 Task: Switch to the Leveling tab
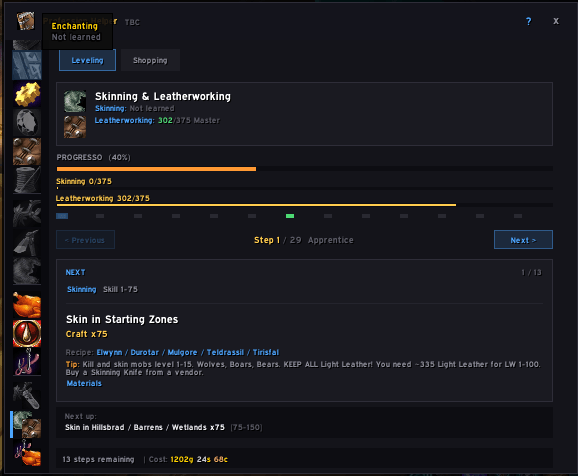pos(87,60)
